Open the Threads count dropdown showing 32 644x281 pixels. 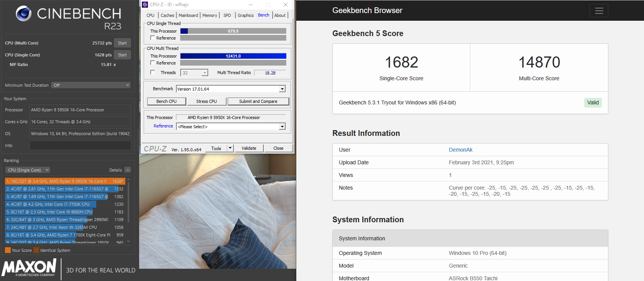click(x=205, y=73)
